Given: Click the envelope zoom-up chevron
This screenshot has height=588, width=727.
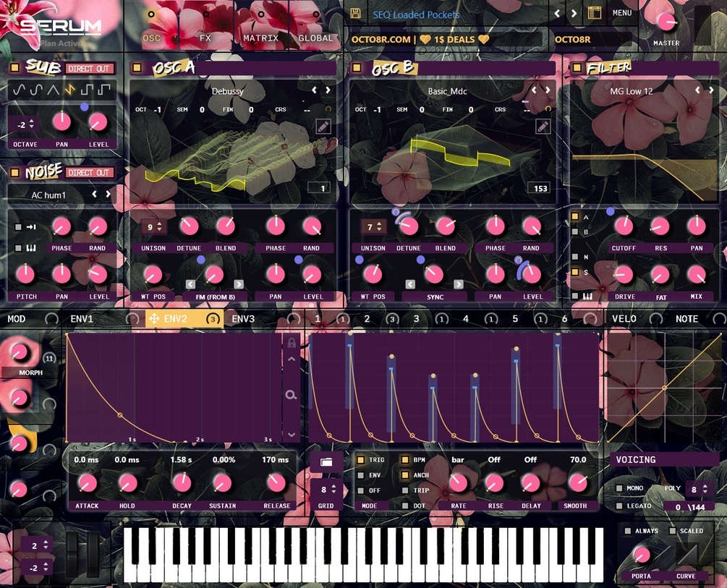Looking at the screenshot, I should [292, 359].
